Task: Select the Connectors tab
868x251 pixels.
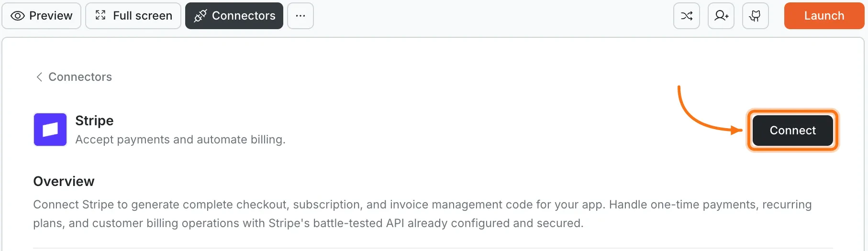Action: coord(234,16)
